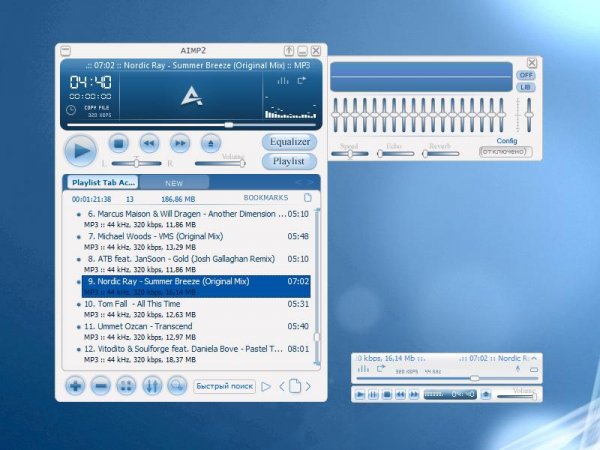Click the mini player eject button
600x450 pixels.
[x=486, y=395]
